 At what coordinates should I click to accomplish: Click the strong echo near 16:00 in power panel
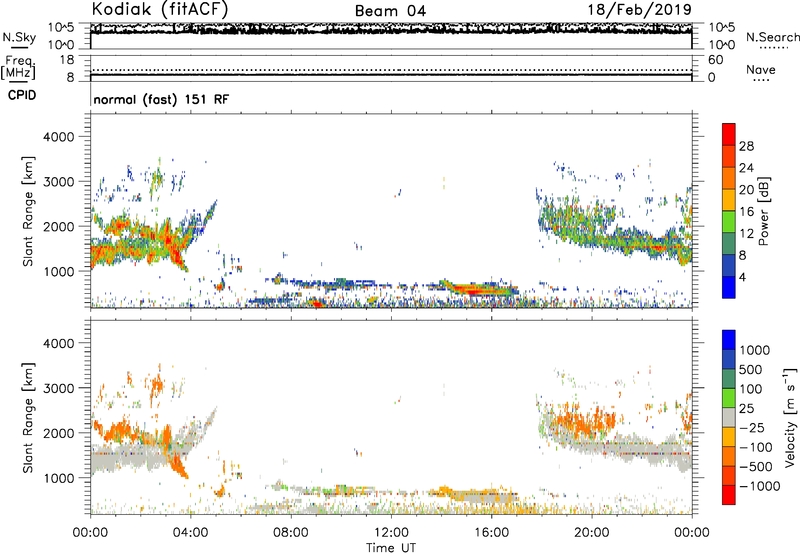pos(480,290)
